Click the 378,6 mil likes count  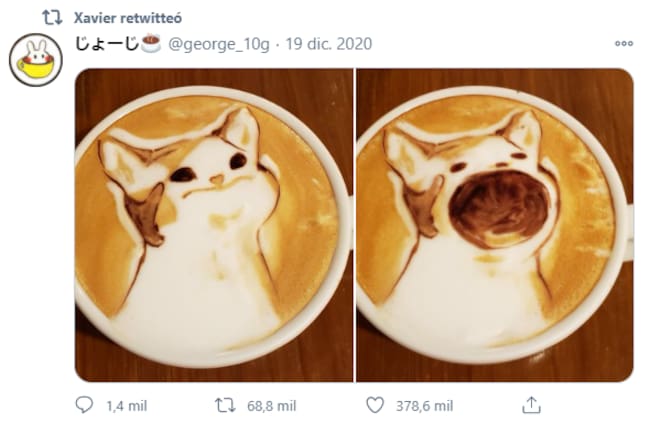(424, 406)
